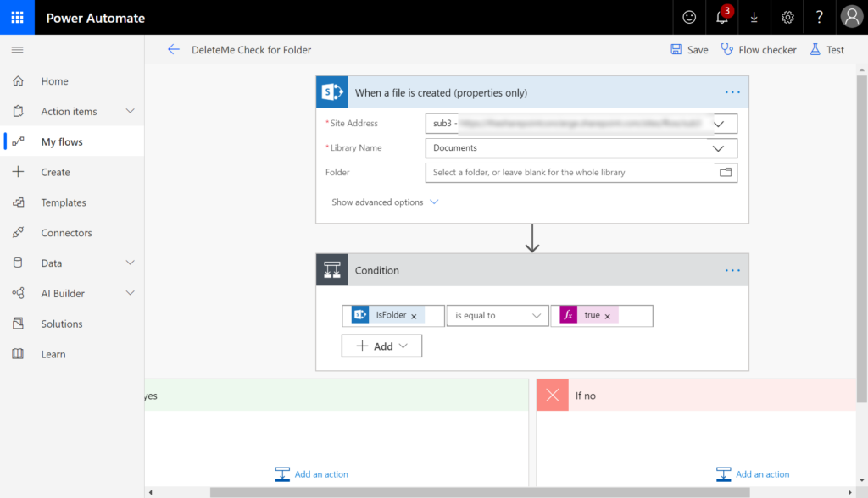868x498 pixels.
Task: Open notifications bell with 3 alerts
Action: 722,17
